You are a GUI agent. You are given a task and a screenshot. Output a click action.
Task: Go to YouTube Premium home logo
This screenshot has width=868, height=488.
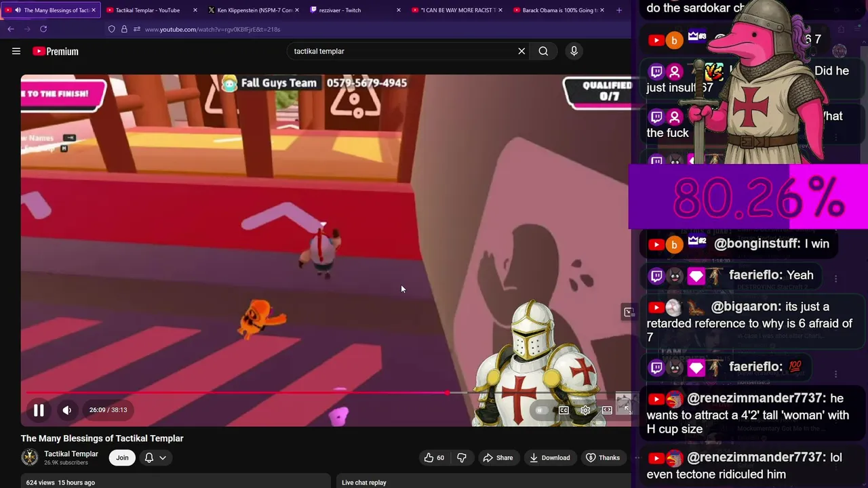(x=55, y=52)
